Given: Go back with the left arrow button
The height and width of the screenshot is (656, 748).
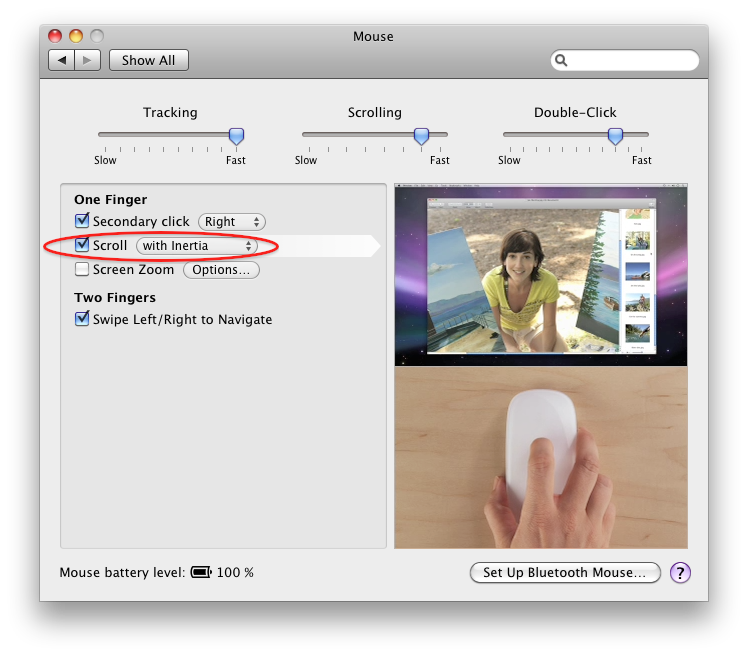Looking at the screenshot, I should pyautogui.click(x=62, y=60).
